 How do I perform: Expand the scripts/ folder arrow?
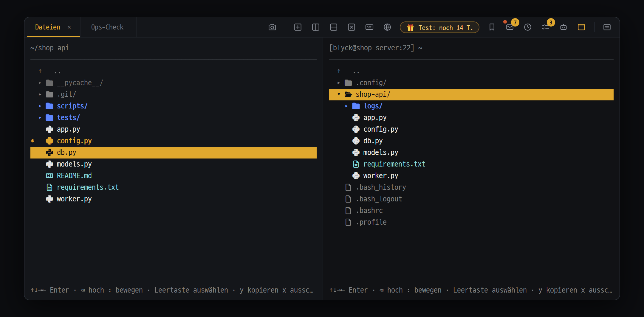click(40, 106)
